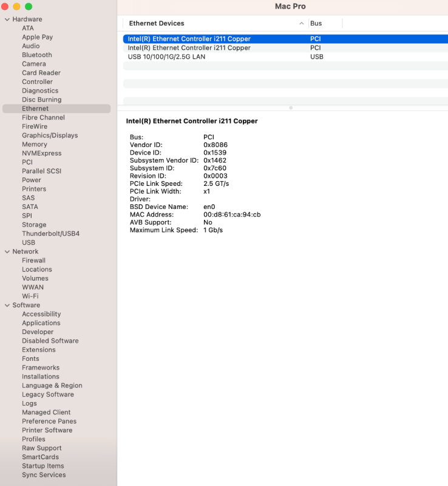The image size is (448, 486).
Task: Select Startup Items in the sidebar
Action: (42, 466)
